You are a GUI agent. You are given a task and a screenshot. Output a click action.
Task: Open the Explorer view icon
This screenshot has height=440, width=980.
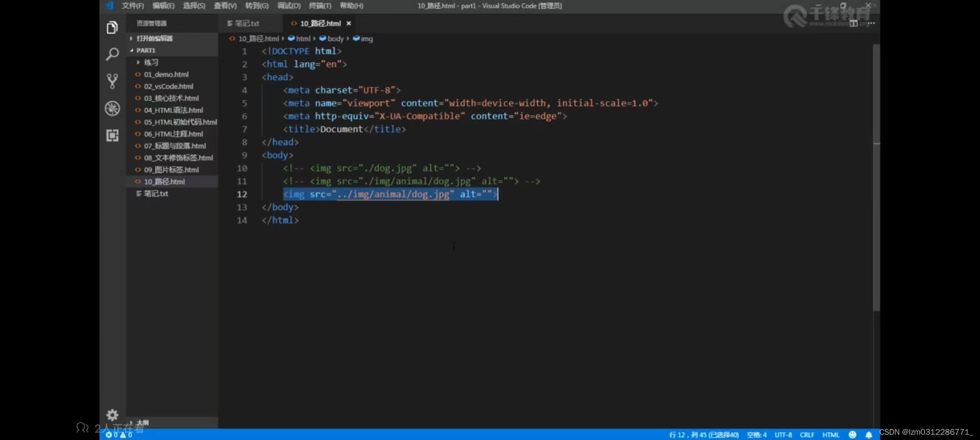pos(112,28)
